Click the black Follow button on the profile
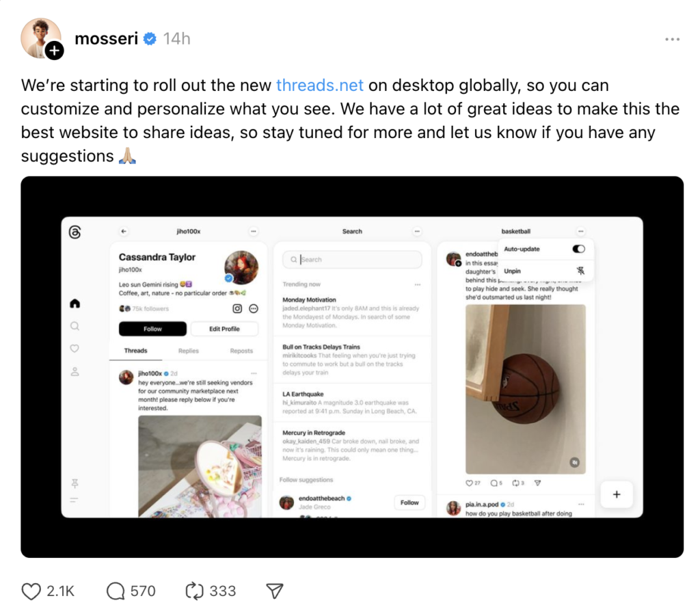This screenshot has width=700, height=605. (x=152, y=329)
